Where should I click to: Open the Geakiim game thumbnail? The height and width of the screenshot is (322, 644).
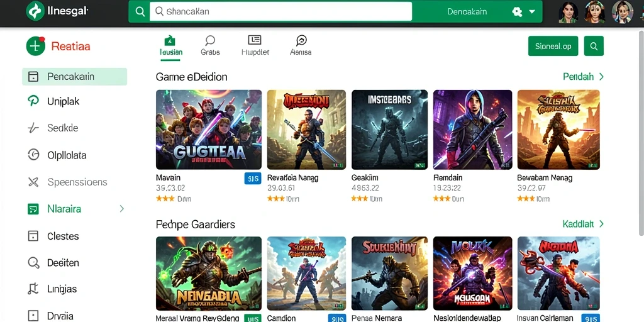[x=389, y=130]
